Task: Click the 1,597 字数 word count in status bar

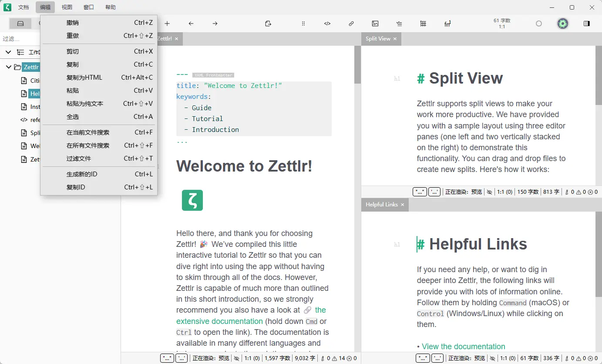Action: tap(277, 358)
